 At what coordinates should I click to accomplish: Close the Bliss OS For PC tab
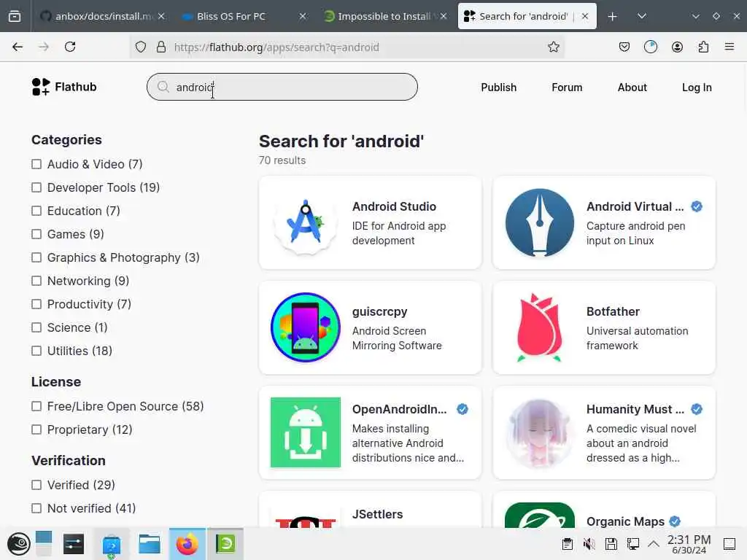point(303,16)
